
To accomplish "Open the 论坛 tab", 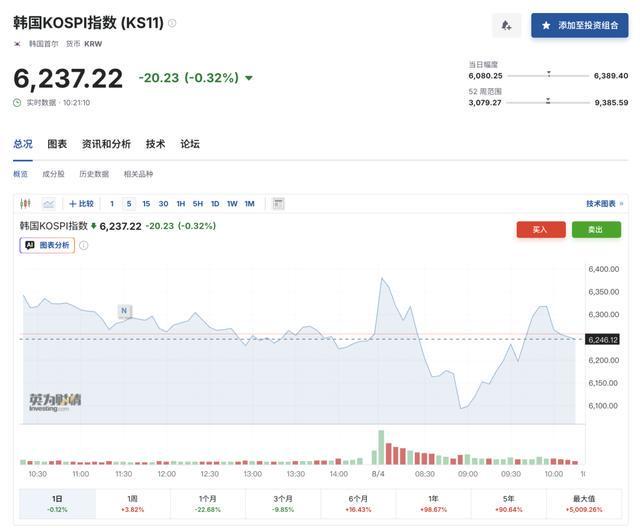I will [x=190, y=144].
